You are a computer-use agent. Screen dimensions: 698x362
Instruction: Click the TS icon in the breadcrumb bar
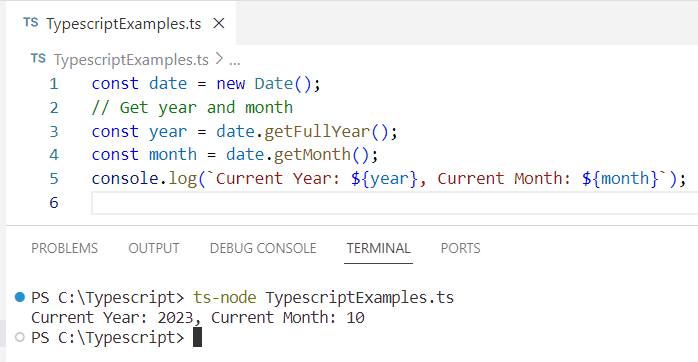(38, 58)
